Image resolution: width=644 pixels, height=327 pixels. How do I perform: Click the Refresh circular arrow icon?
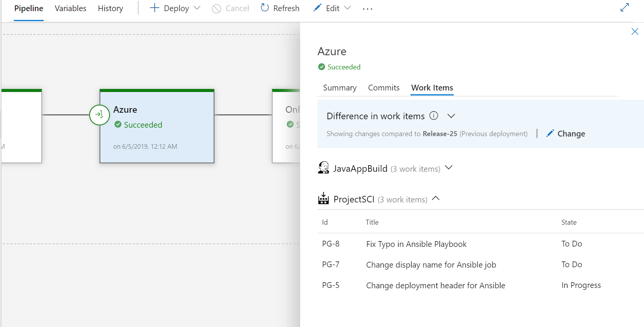coord(265,8)
